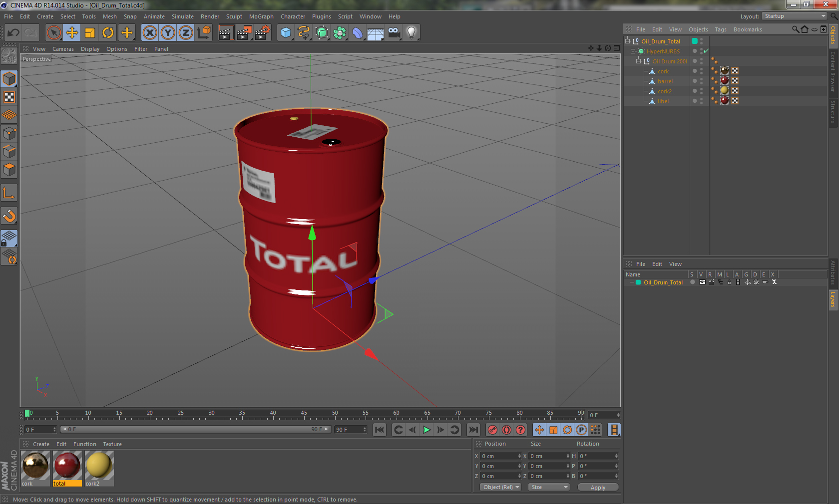Switch to Texture mode checker icon

click(x=9, y=97)
